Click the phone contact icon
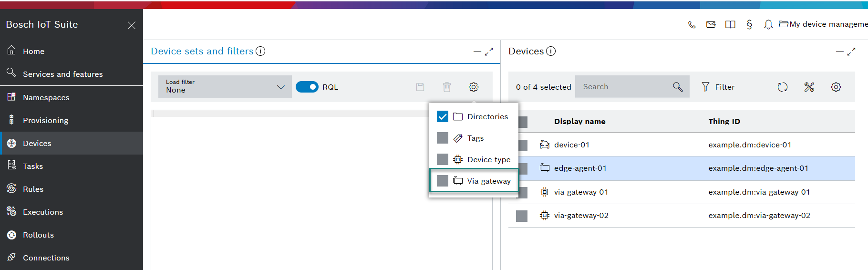The image size is (868, 270). pyautogui.click(x=692, y=24)
